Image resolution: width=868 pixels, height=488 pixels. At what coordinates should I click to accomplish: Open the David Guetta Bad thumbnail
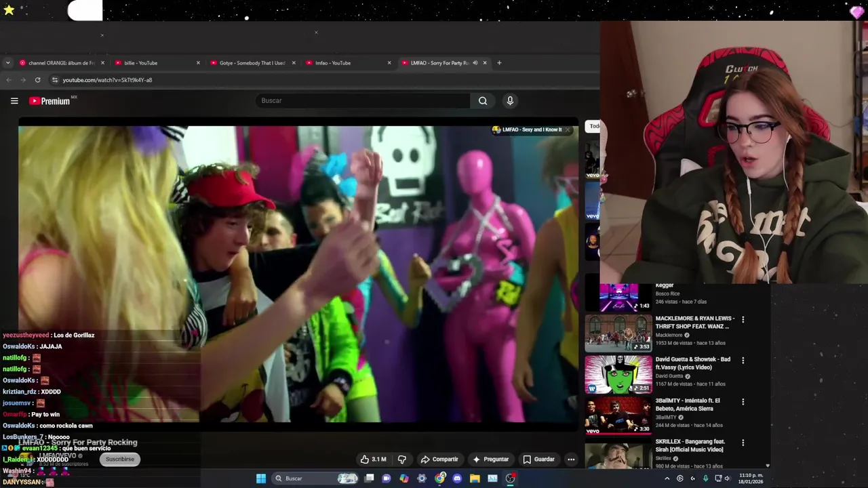(x=618, y=374)
